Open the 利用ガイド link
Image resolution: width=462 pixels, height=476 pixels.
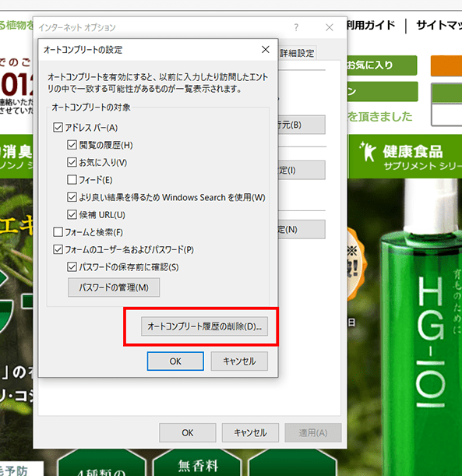point(371,25)
